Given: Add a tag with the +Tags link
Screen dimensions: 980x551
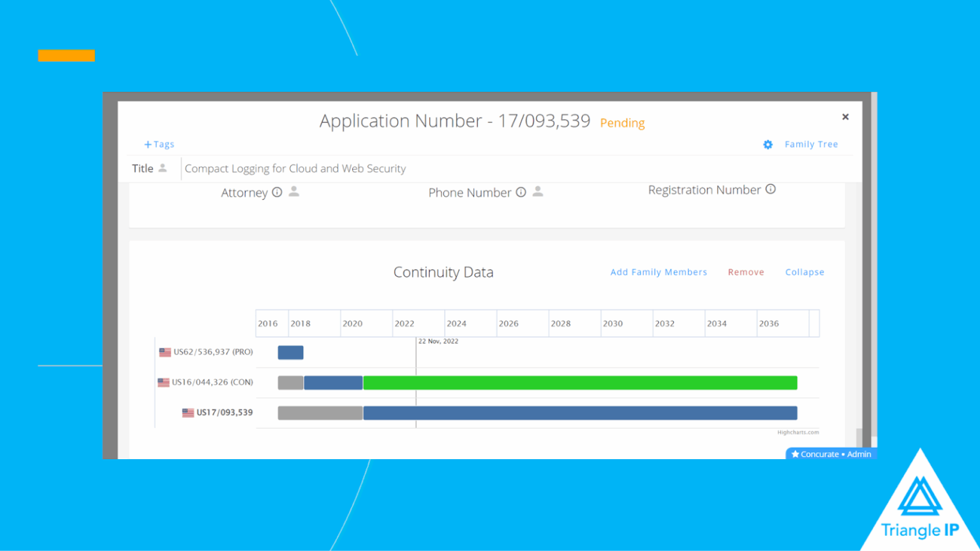Looking at the screenshot, I should 159,145.
